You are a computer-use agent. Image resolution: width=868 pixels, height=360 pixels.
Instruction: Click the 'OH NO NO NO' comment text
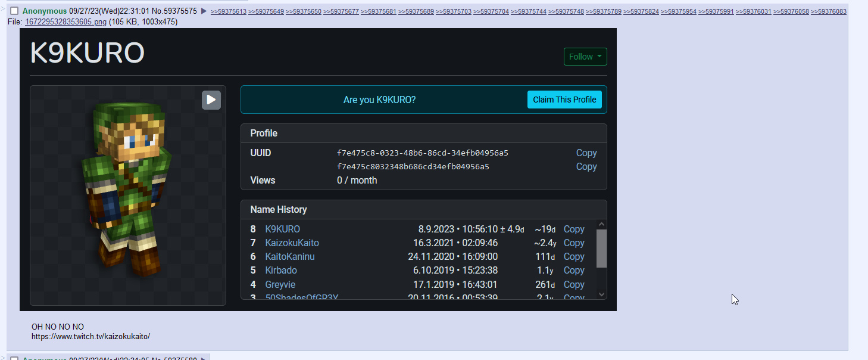[58, 327]
